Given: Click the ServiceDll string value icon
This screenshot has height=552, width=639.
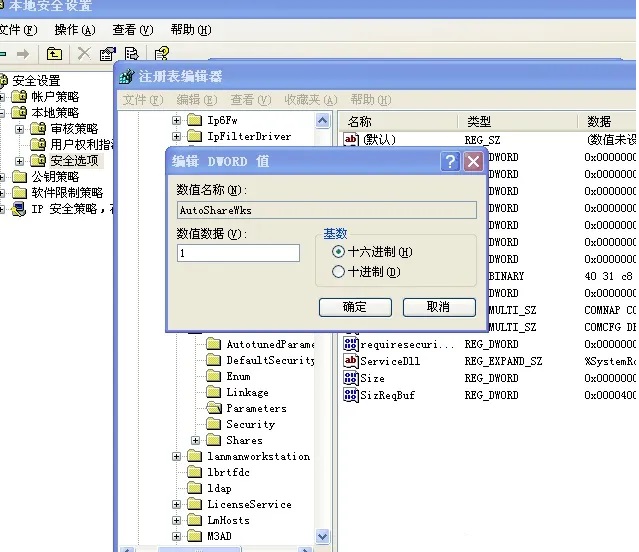Looking at the screenshot, I should [x=351, y=361].
